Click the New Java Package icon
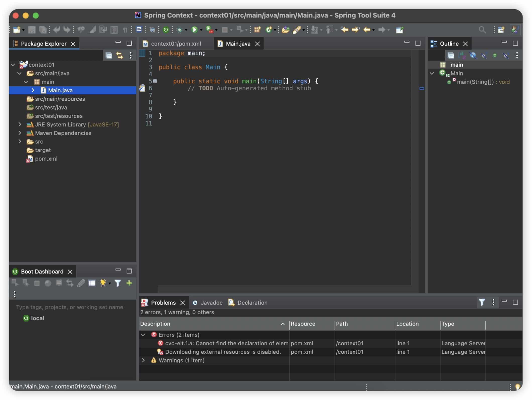This screenshot has width=532, height=400. pyautogui.click(x=257, y=30)
